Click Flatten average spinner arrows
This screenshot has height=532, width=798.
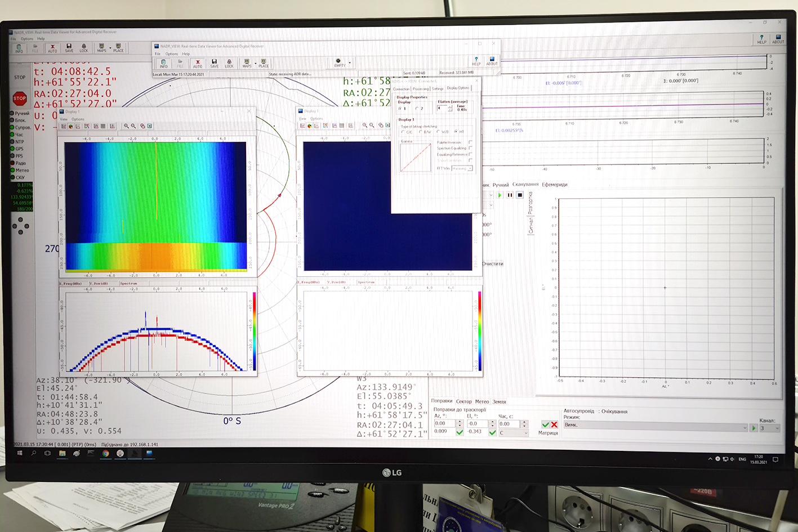pos(450,108)
